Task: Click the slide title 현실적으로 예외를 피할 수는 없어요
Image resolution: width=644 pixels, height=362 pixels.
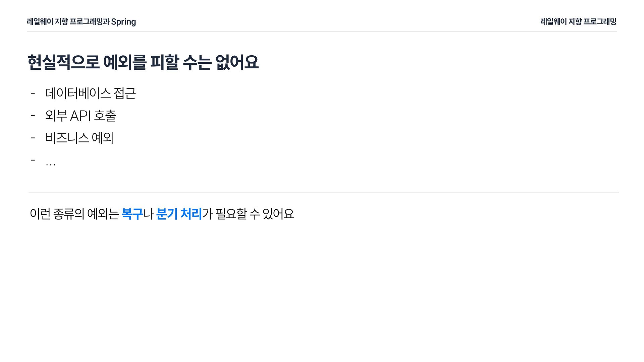Action: tap(143, 62)
